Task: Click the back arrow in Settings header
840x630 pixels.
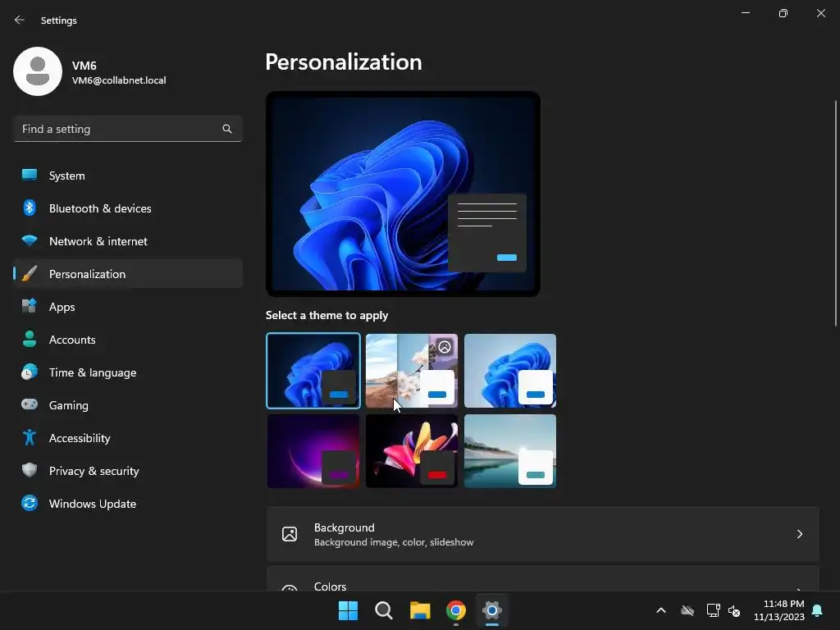Action: (x=20, y=20)
